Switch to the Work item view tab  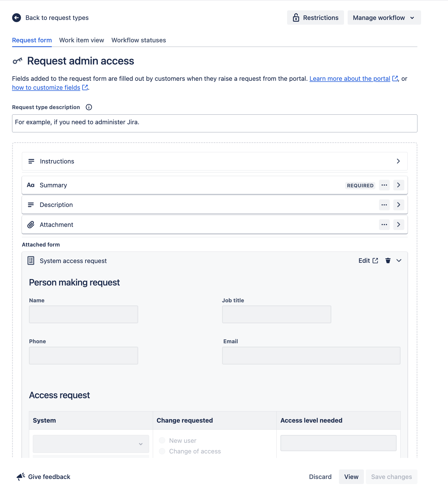(82, 40)
